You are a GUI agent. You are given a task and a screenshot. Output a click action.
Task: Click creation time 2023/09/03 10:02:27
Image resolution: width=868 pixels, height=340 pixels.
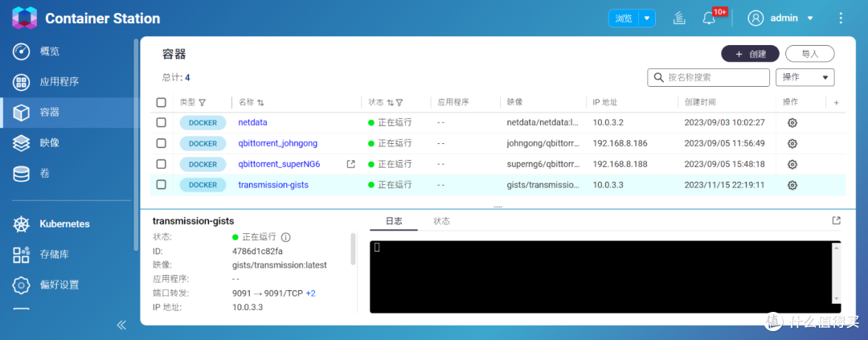(x=725, y=123)
